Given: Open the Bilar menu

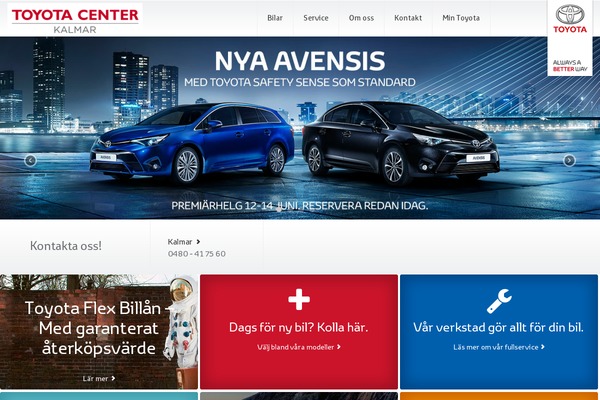Looking at the screenshot, I should pyautogui.click(x=275, y=18).
